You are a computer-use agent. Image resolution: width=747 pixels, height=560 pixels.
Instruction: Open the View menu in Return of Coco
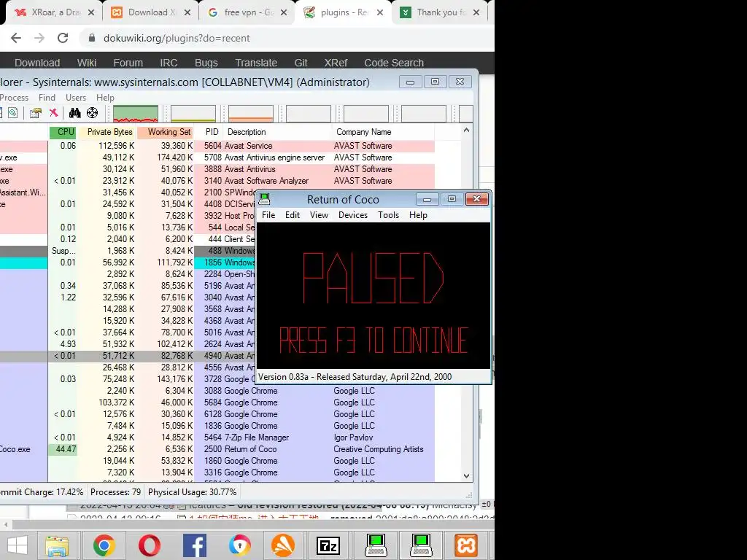pos(319,215)
